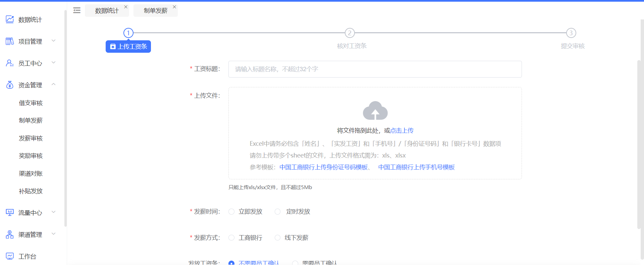Download 中国工商银行上传手机号模板 template
This screenshot has width=644, height=265.
click(417, 167)
